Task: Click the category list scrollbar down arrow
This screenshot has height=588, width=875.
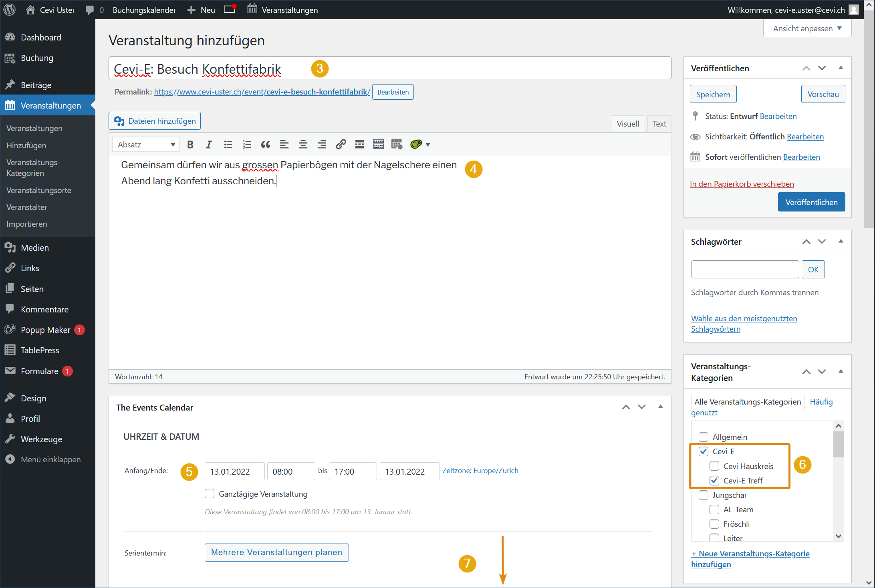Action: [x=839, y=536]
